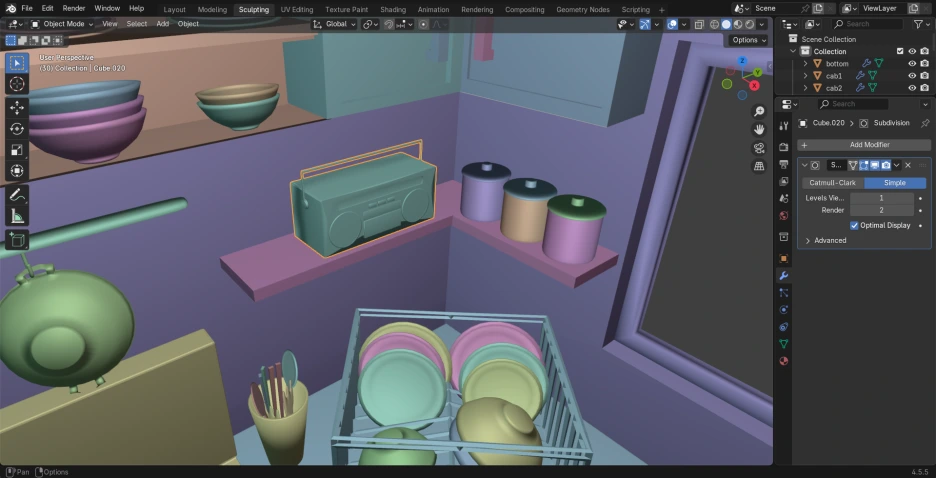Screen dimensions: 936x478
Task: Select Simple subdivision type
Action: pos(894,183)
